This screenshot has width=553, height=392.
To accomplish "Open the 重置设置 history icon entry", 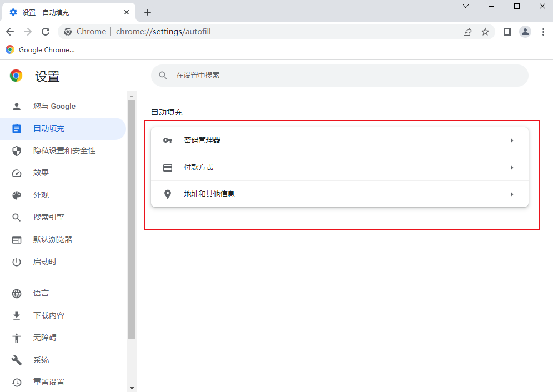I will tap(16, 382).
